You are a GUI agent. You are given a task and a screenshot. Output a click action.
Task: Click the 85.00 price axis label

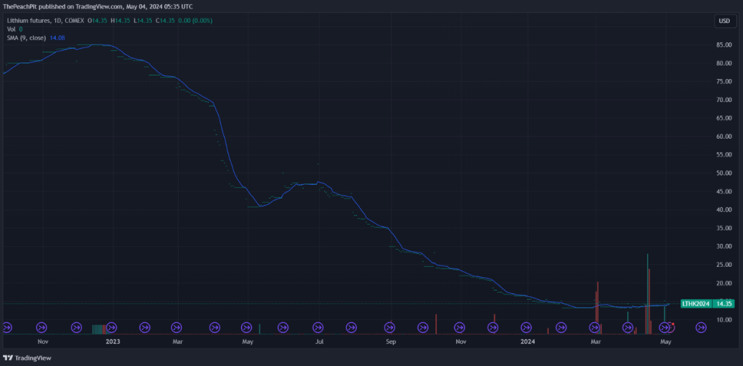pos(725,45)
